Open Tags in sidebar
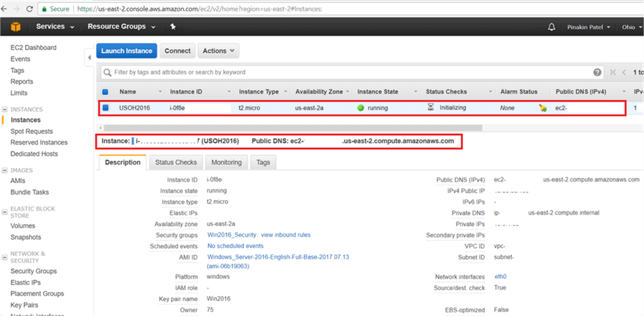 [x=17, y=70]
